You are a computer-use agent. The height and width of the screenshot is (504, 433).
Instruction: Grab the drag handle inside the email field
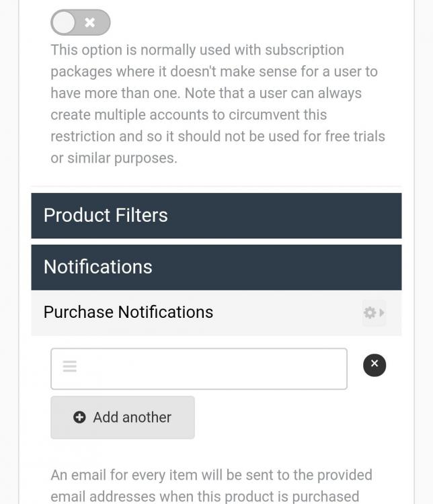click(70, 367)
